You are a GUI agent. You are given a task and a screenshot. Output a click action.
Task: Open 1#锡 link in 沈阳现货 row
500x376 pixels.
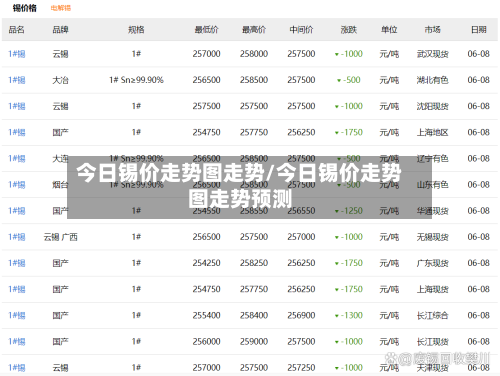[x=17, y=106]
